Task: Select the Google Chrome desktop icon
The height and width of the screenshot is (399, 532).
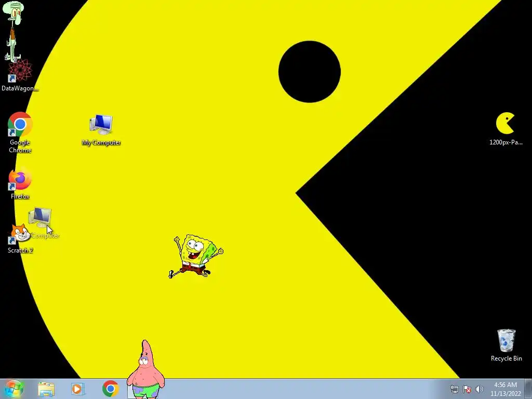Action: tap(20, 132)
